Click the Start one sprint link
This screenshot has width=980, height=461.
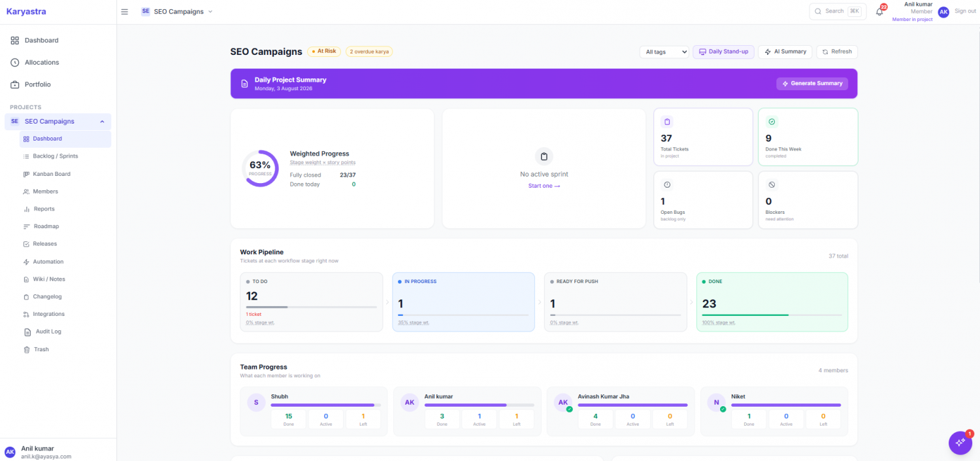[544, 186]
